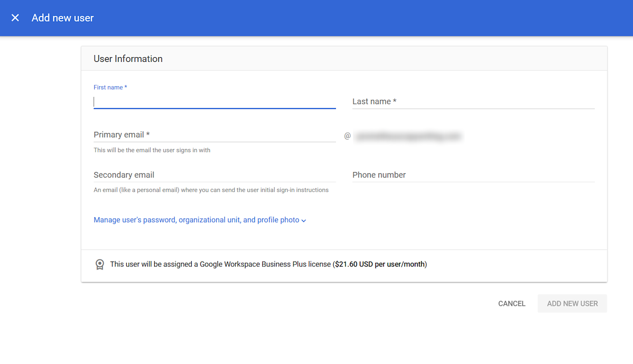This screenshot has width=633, height=364.
Task: Open Manage user's password, organizational unit link
Action: tap(196, 220)
